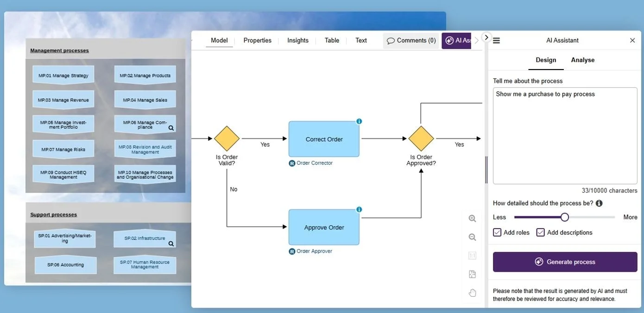Image resolution: width=644 pixels, height=313 pixels.
Task: Collapse the side panel using the chevron
Action: coord(486,37)
